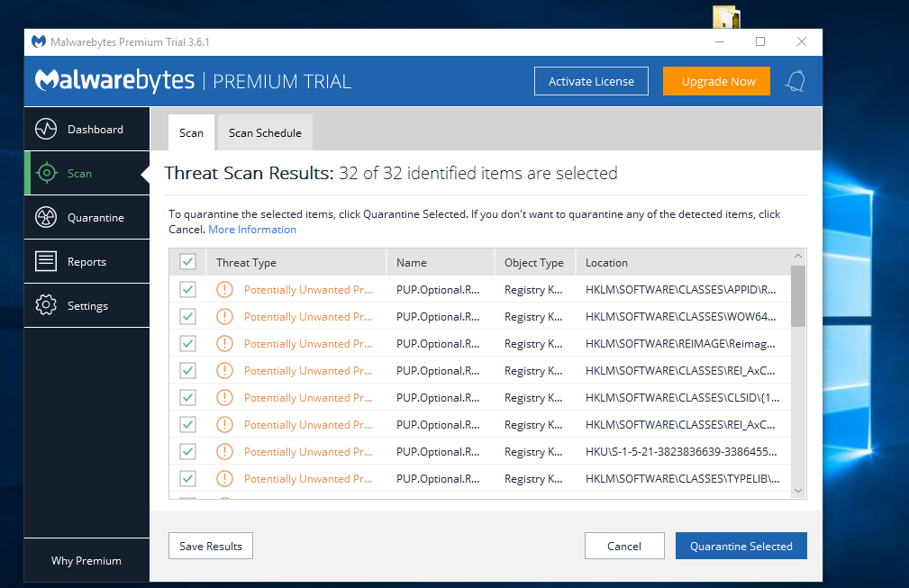Uncheck the HKU\S-1-5-21 registry item
This screenshot has height=588, width=909.
[187, 451]
